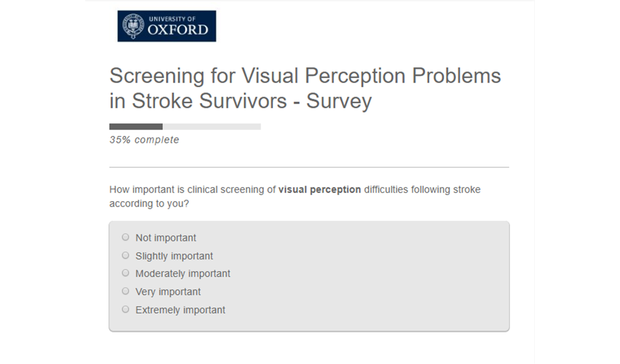Check the "Extremely important" radio button
The height and width of the screenshot is (364, 620).
[126, 310]
